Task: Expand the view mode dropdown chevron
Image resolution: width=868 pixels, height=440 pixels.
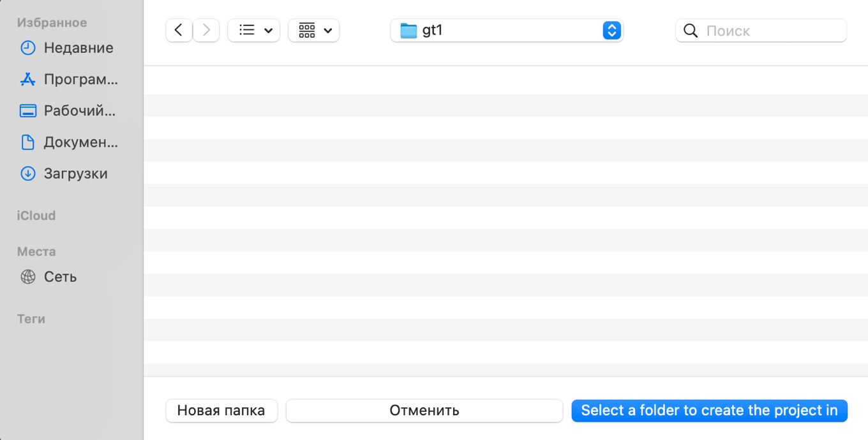Action: (x=269, y=31)
